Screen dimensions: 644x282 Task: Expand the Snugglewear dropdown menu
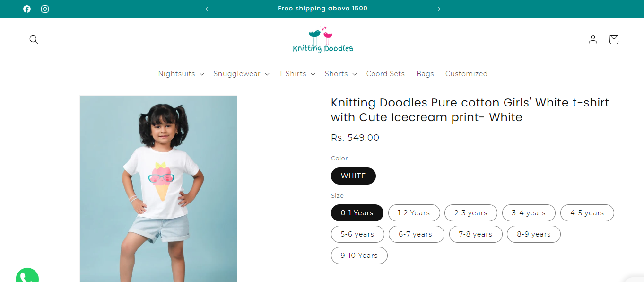(241, 74)
